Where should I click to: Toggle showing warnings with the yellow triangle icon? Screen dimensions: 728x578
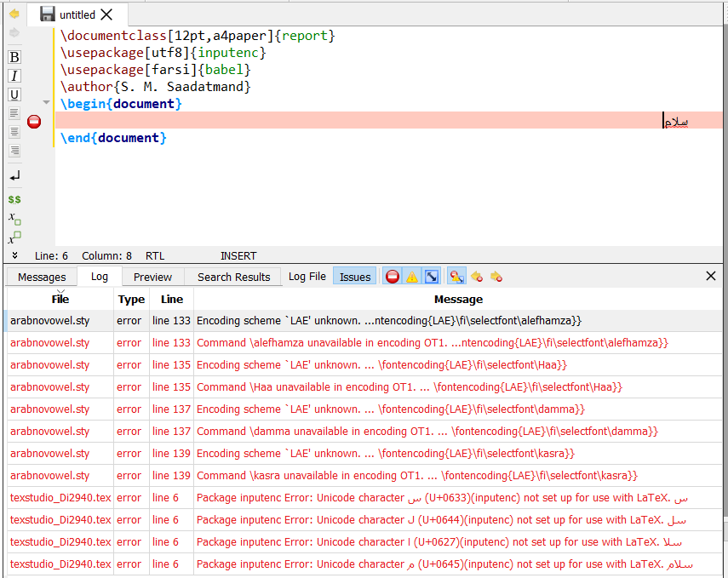(412, 277)
